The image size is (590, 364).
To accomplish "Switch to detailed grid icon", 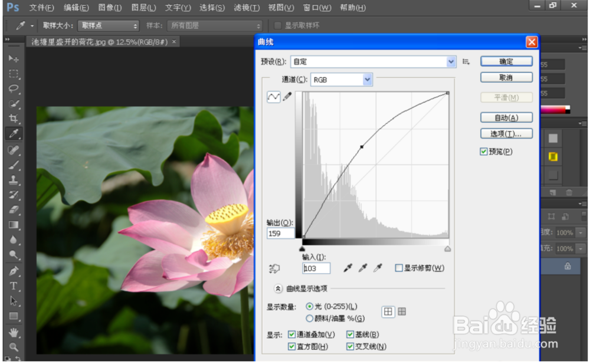I will click(402, 311).
